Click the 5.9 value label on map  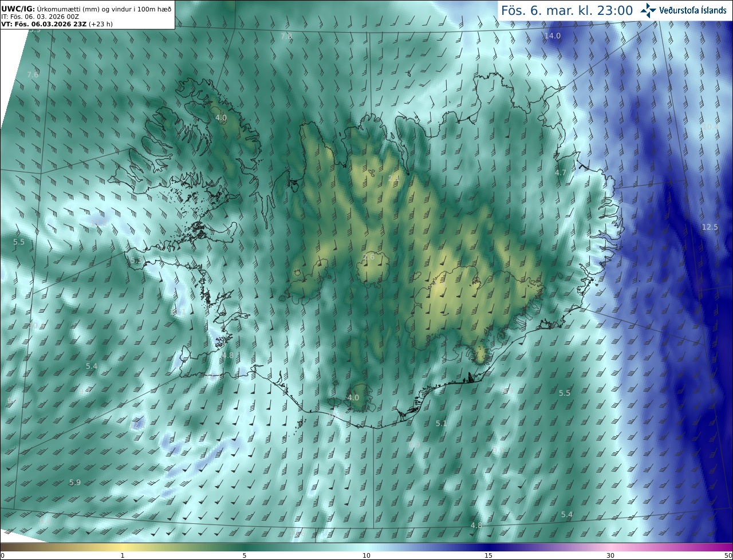tap(74, 483)
